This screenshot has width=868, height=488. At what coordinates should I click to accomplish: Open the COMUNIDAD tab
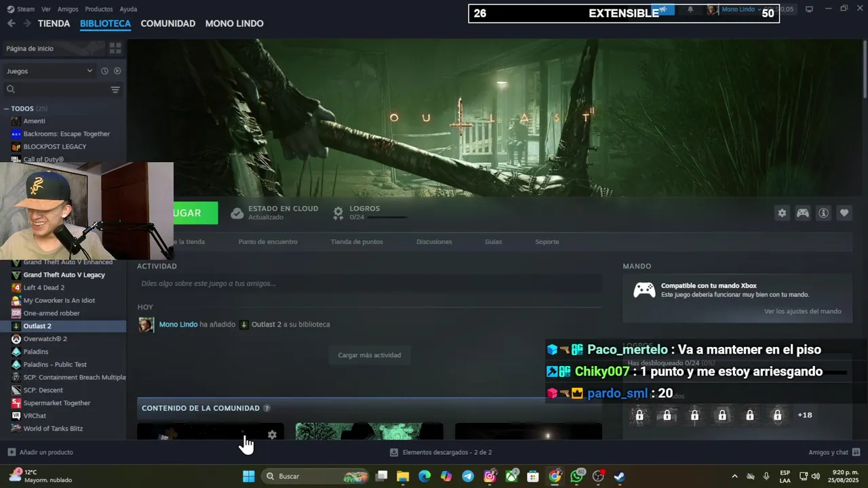pos(168,23)
